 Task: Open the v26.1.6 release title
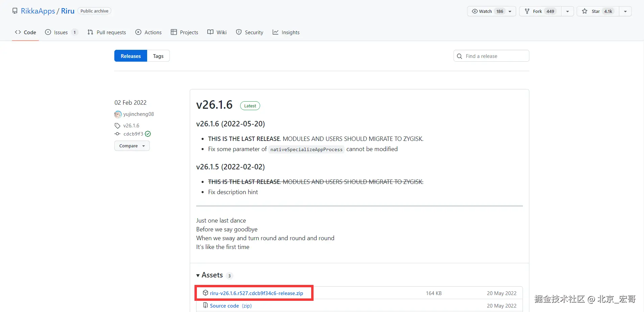[214, 105]
